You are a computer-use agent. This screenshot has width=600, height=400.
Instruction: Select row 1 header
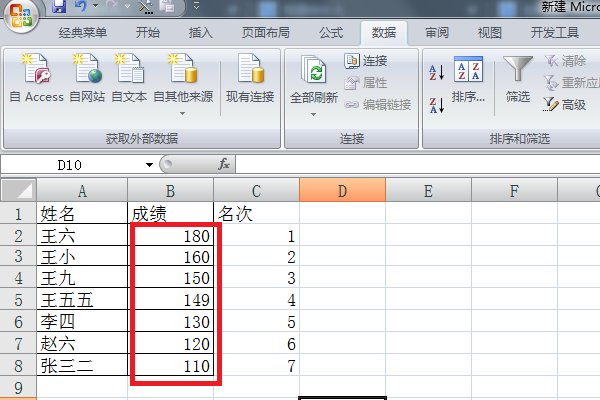coord(18,214)
